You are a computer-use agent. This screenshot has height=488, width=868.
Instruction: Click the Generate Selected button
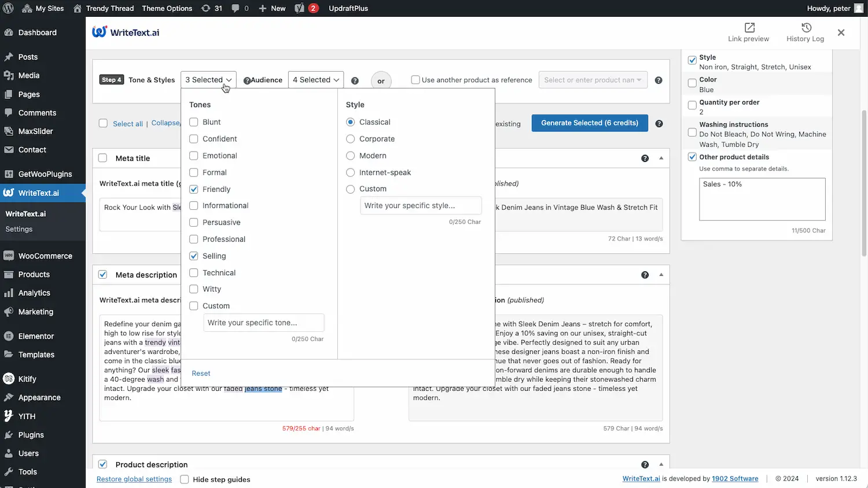coord(589,123)
